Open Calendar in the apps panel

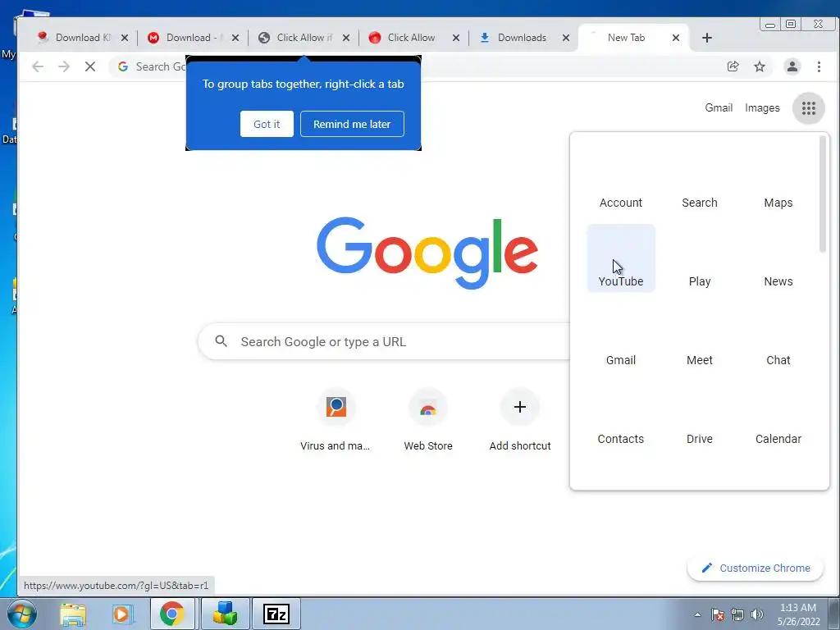click(x=778, y=416)
